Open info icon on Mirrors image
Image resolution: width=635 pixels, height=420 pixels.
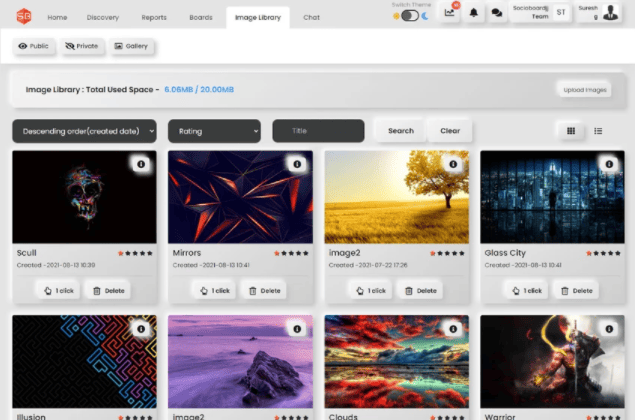pos(297,164)
